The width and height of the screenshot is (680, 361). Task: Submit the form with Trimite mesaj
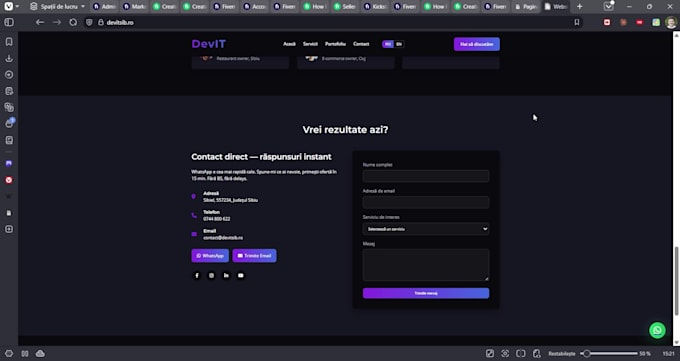click(x=426, y=293)
